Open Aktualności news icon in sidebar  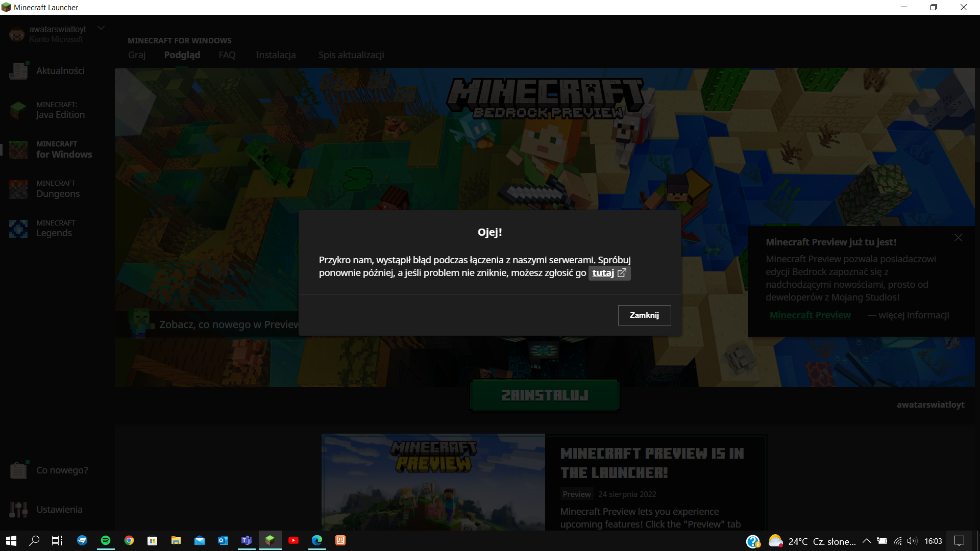[x=19, y=71]
